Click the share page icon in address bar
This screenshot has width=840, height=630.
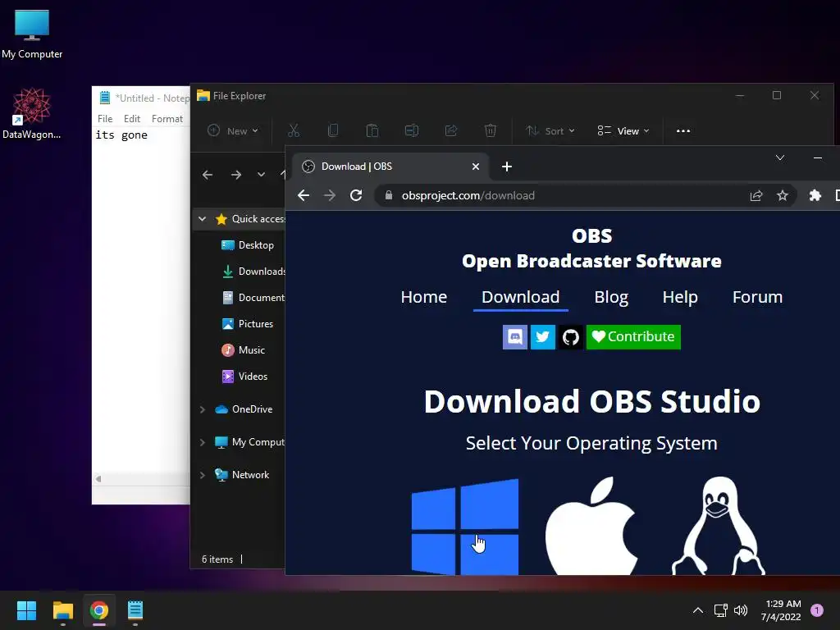coord(756,195)
